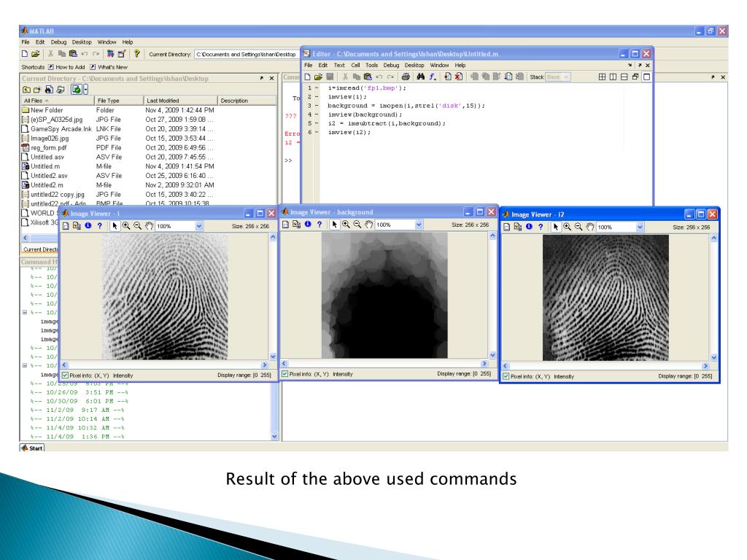Image resolution: width=747 pixels, height=560 pixels.
Task: Select pan hand tool in Image Viewer - background
Action: pos(368,225)
